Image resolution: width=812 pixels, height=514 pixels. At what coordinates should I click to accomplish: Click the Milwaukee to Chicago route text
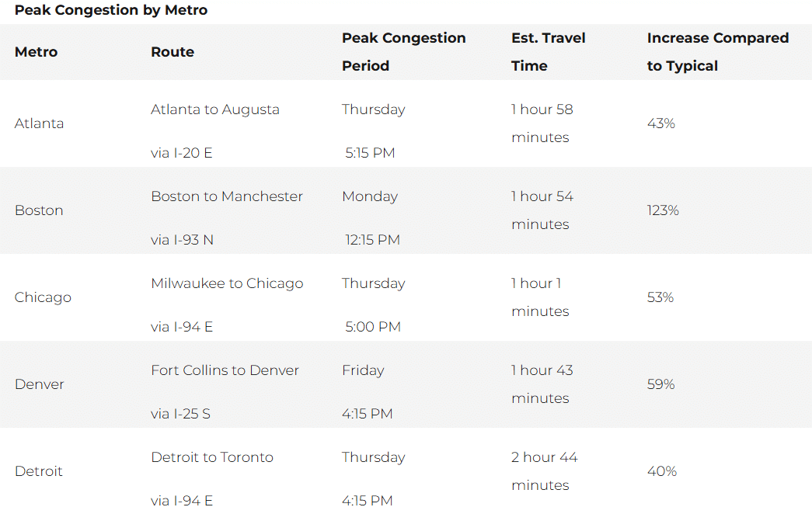[227, 283]
